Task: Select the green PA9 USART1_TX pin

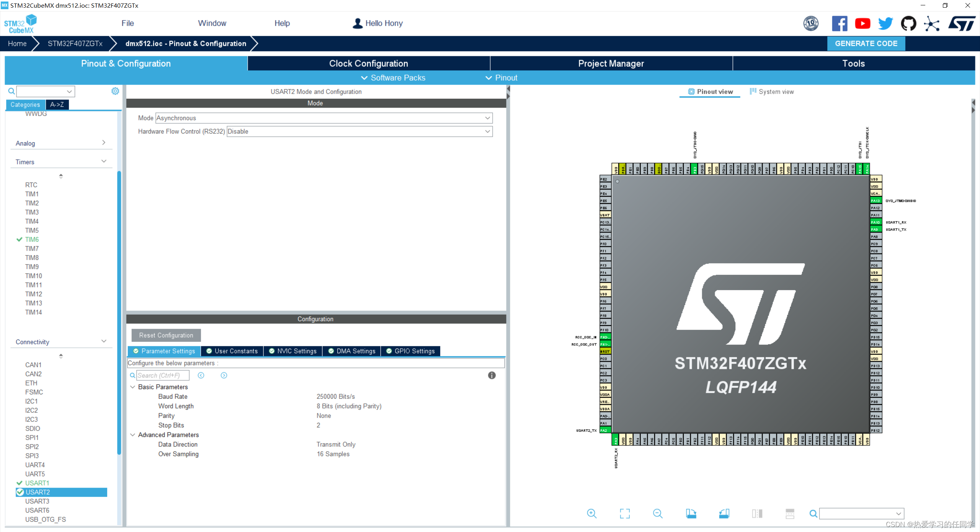Action: click(x=875, y=230)
